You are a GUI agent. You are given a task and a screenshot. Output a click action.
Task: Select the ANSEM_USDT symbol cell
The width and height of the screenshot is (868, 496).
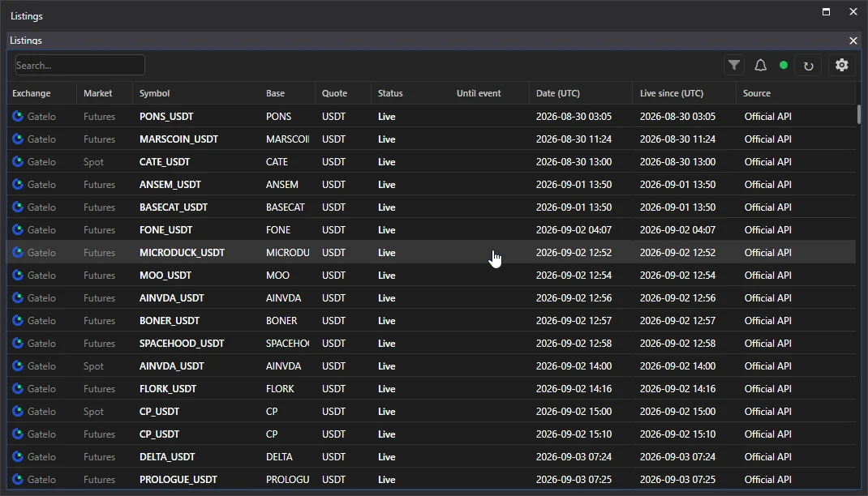[170, 184]
